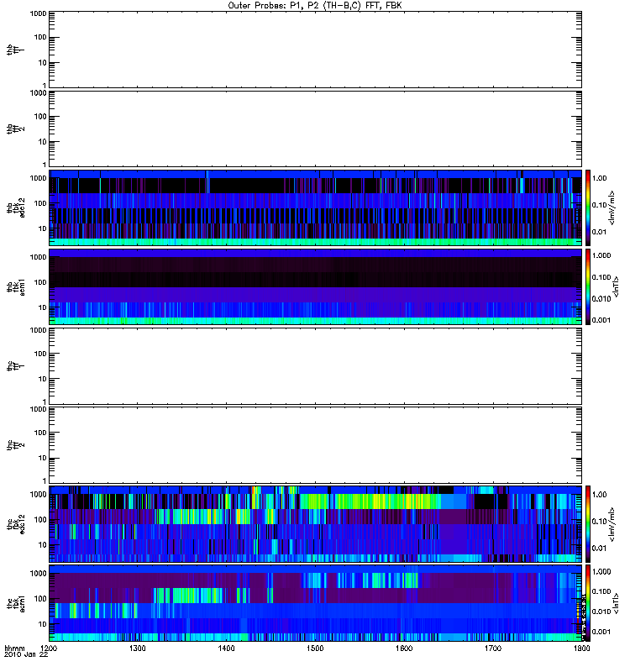Screen dimensions: 630x672
Task: Click the "thc fff 2" axis label
Action: pyautogui.click(x=15, y=445)
